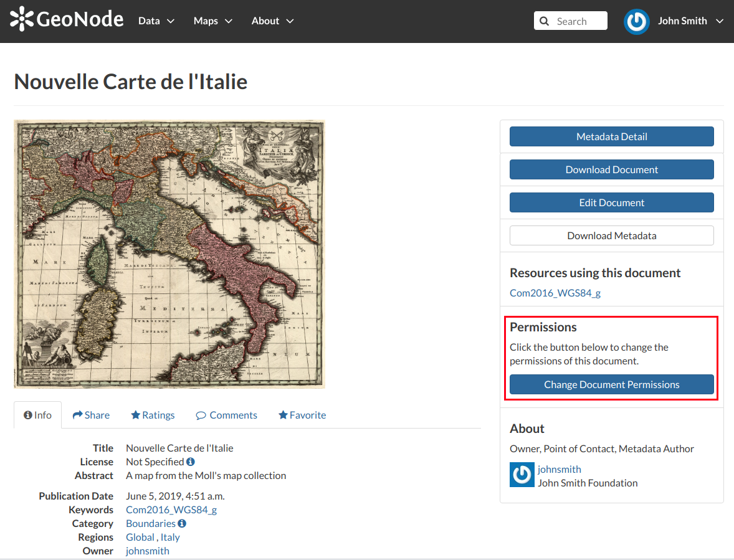Image resolution: width=734 pixels, height=560 pixels.
Task: Open the Global region link
Action: point(140,537)
